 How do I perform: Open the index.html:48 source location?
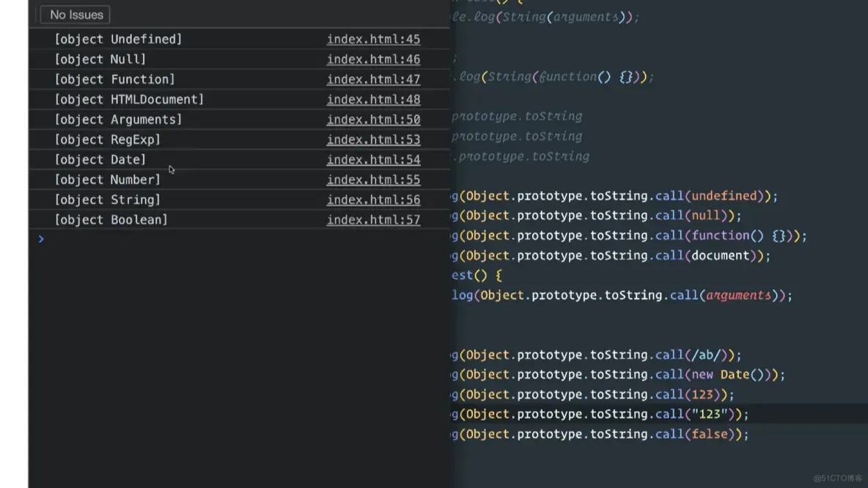[x=373, y=100]
